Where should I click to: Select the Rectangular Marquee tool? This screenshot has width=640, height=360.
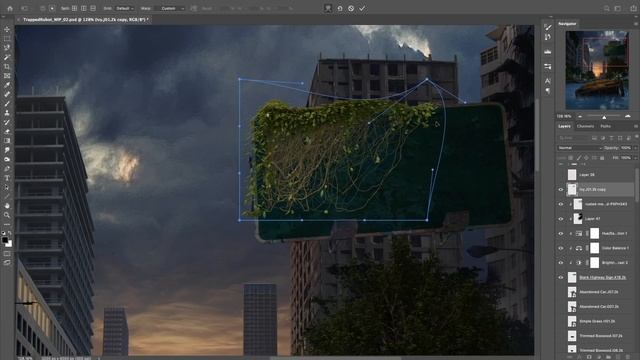[x=7, y=39]
